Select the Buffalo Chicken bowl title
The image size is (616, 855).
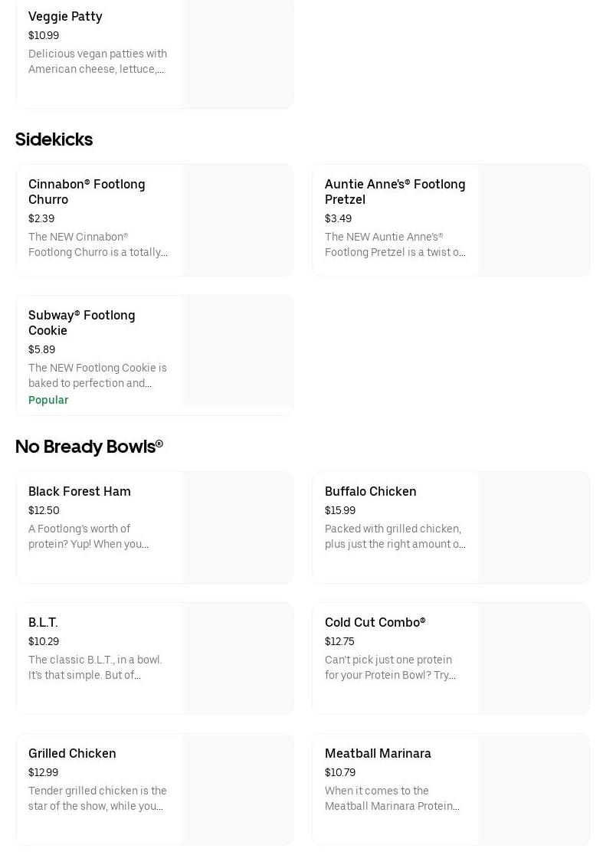pyautogui.click(x=370, y=491)
